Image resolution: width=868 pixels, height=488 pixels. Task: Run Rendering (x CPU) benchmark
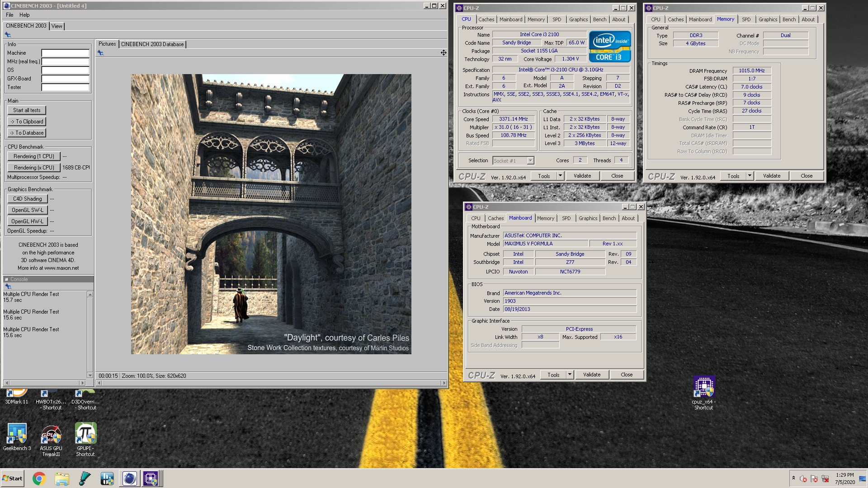pyautogui.click(x=34, y=168)
